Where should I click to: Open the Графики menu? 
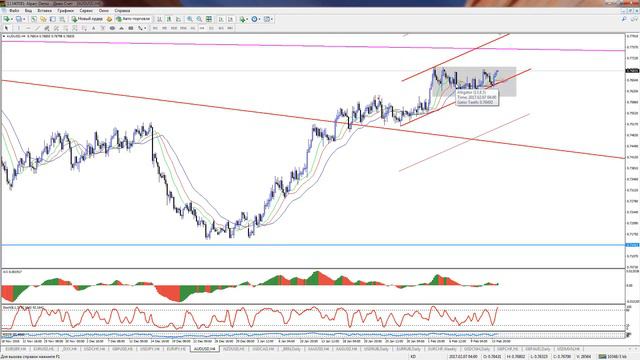click(65, 11)
